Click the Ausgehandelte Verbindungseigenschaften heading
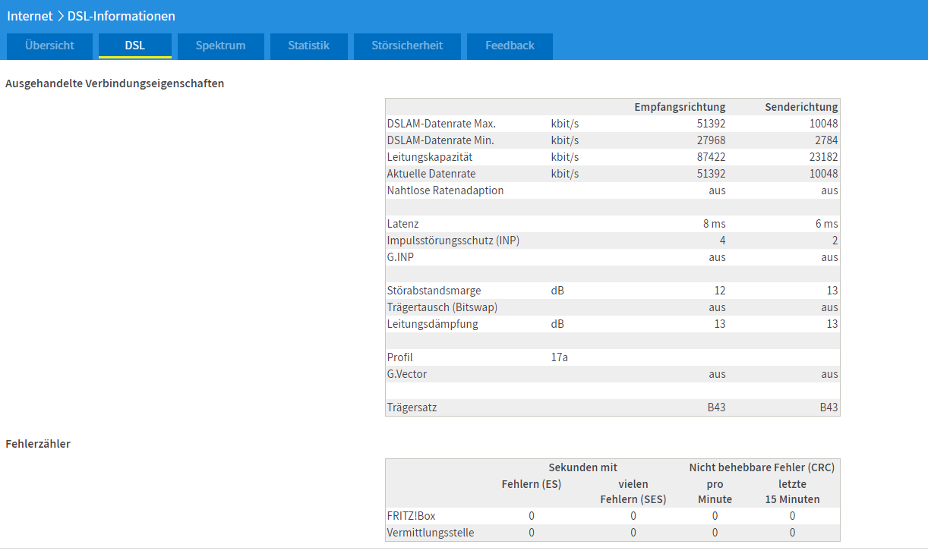This screenshot has height=560, width=928. tap(113, 83)
